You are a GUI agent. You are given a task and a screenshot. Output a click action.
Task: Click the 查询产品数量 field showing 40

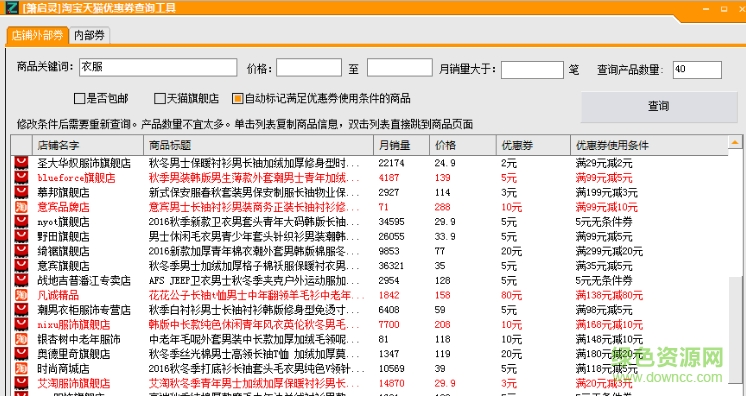click(697, 70)
